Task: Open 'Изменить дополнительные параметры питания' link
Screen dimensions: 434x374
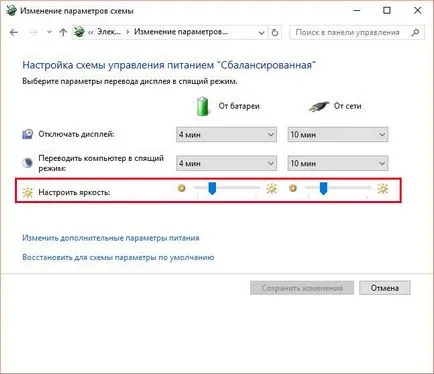Action: pyautogui.click(x=111, y=238)
